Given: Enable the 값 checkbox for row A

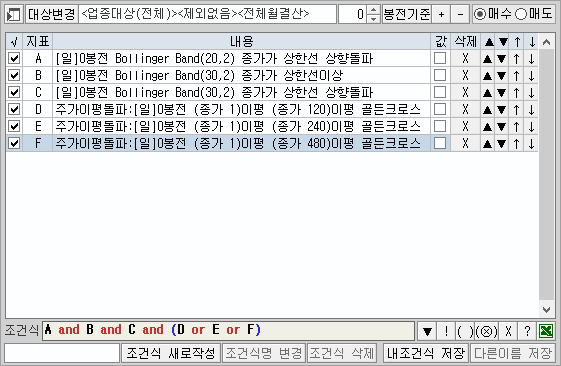Looking at the screenshot, I should [x=440, y=58].
